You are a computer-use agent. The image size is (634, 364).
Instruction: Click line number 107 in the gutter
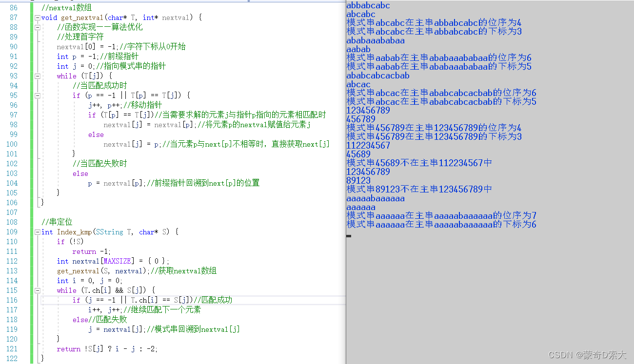coord(12,212)
